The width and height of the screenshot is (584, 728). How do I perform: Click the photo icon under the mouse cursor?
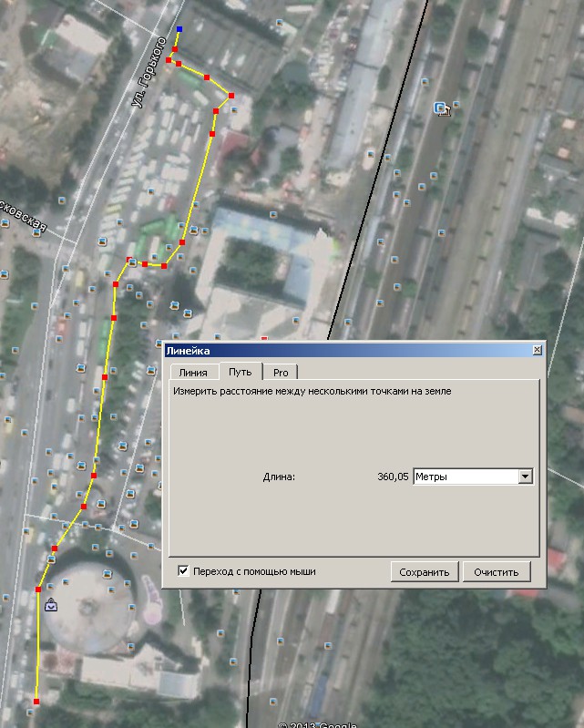(440, 108)
